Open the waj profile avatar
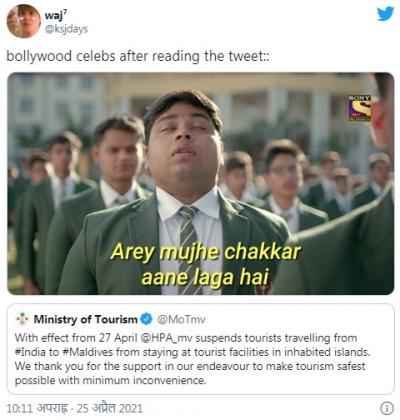Viewport: 400px width, 420px height. (24, 21)
